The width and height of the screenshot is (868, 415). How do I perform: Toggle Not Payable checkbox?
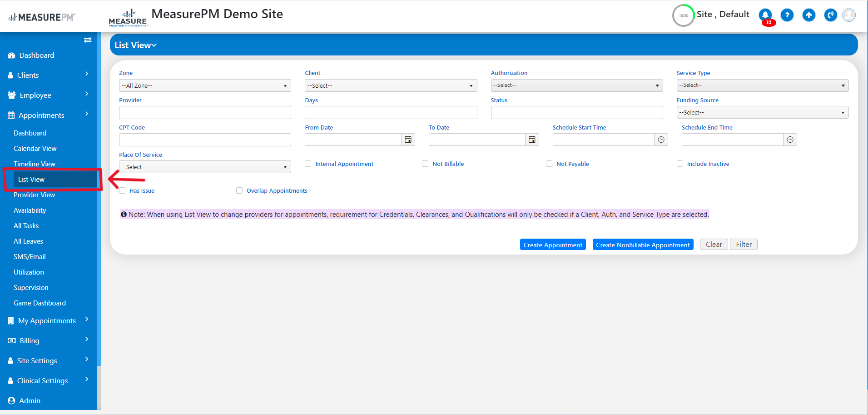(x=549, y=164)
